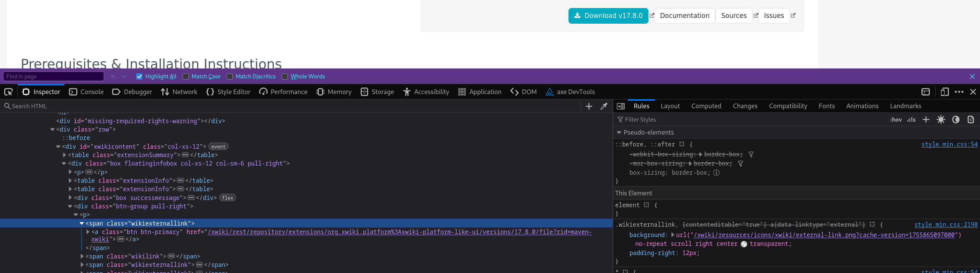Viewport: 980px width, 273px height.
Task: Open the Computed styles tab
Action: (x=706, y=106)
